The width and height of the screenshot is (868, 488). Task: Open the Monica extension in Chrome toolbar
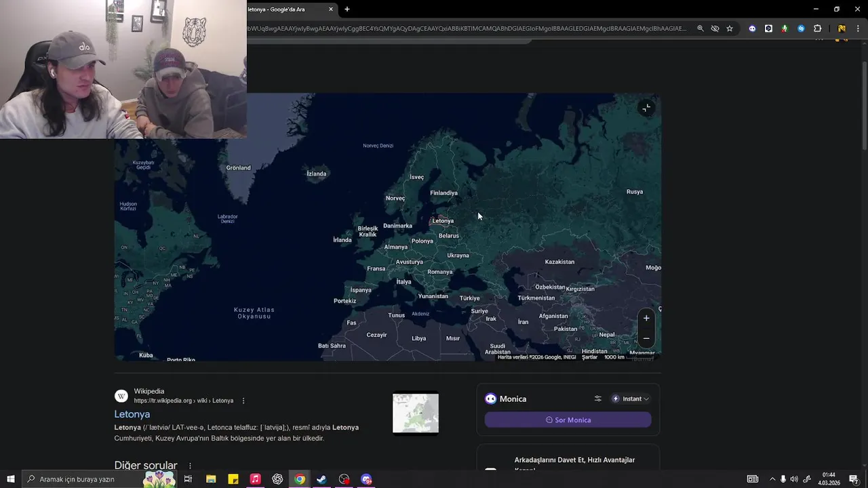click(x=752, y=28)
